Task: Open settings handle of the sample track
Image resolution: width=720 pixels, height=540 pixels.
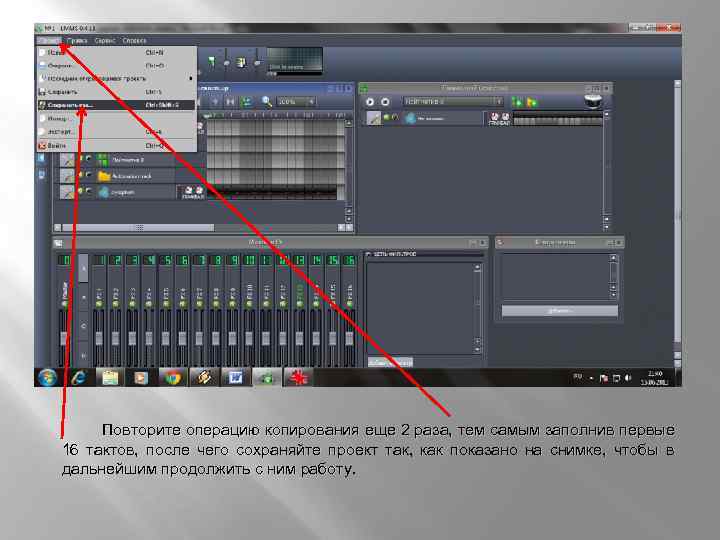Action: coord(68,192)
